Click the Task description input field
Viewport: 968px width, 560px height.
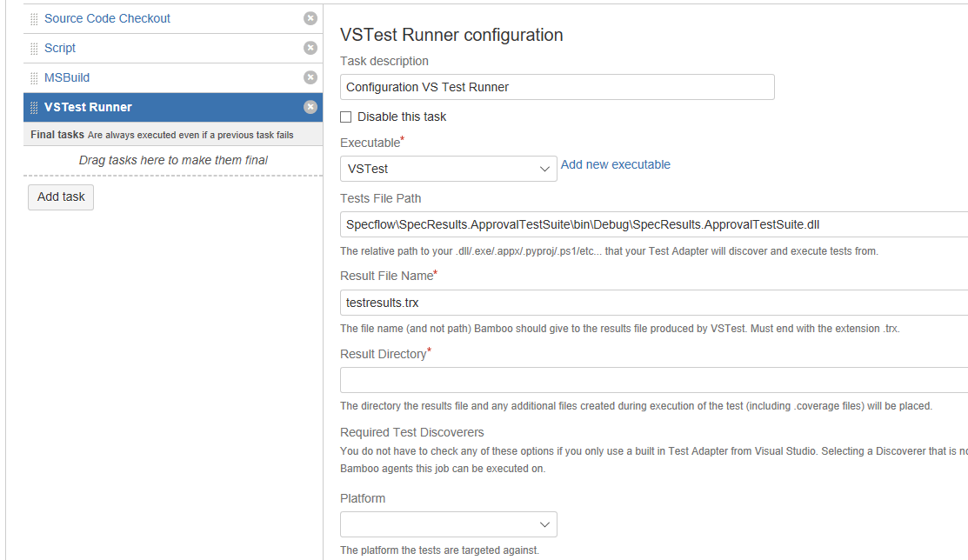point(557,87)
